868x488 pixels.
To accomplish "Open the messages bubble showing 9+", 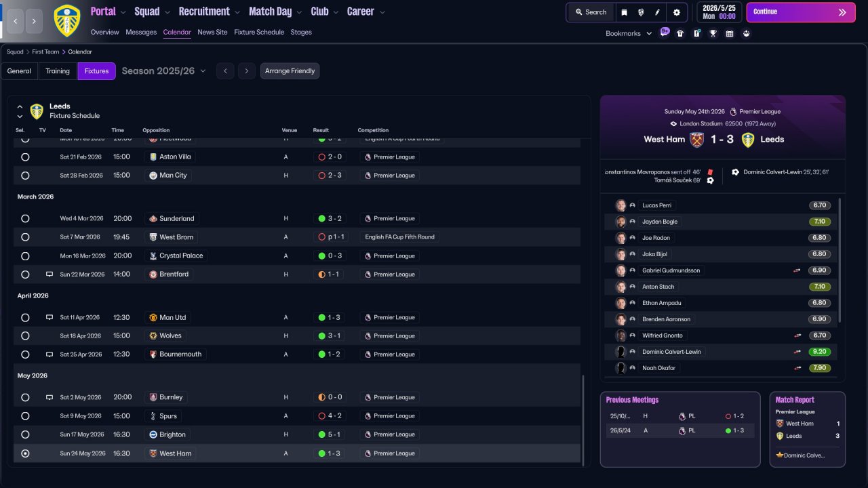I will pyautogui.click(x=665, y=33).
